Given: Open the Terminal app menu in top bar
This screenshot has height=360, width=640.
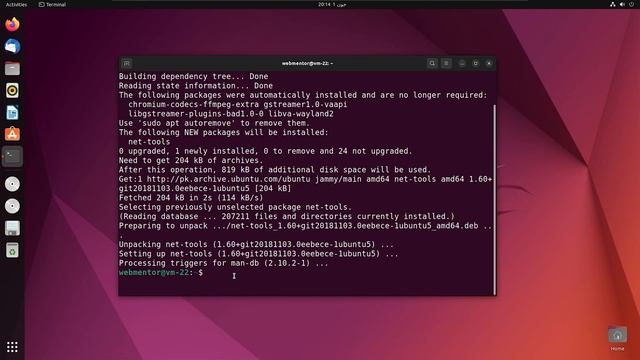Looking at the screenshot, I should tap(52, 4).
